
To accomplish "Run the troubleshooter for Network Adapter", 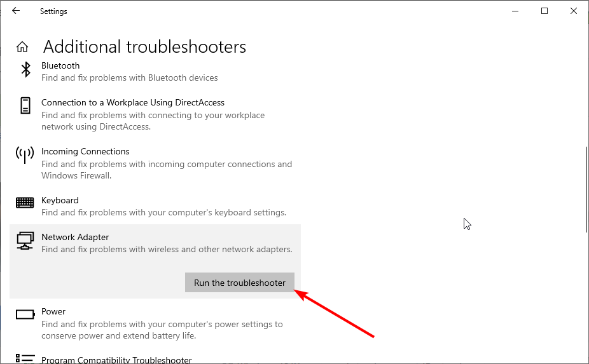I will pos(240,283).
